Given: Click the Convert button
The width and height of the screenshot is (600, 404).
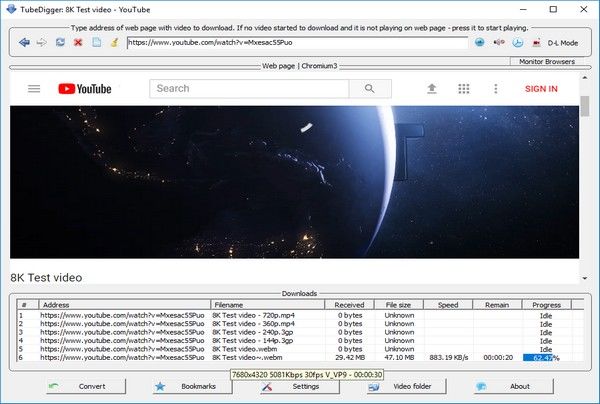Looking at the screenshot, I should (86, 386).
